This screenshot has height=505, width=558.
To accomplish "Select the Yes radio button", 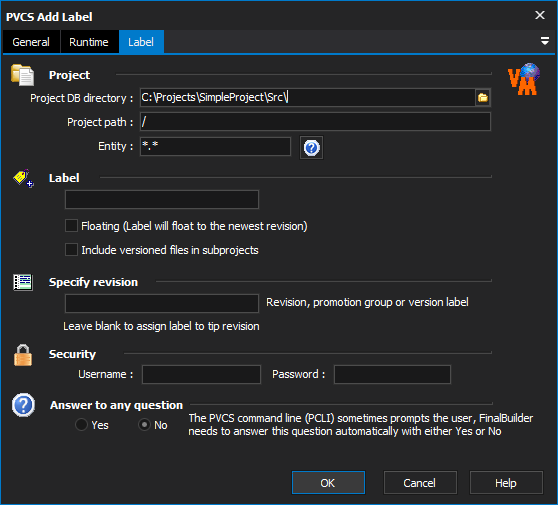I will tap(81, 425).
